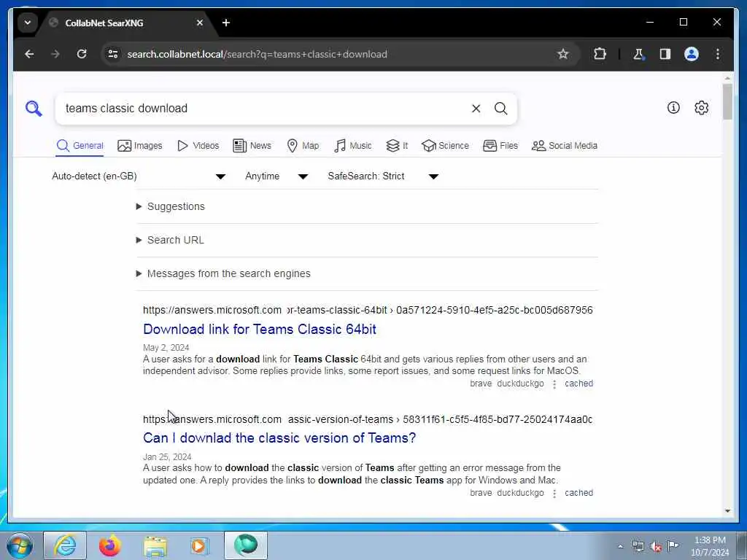This screenshot has height=560, width=747.
Task: Open Download link for Teams Classic 64bit
Action: [x=260, y=329]
